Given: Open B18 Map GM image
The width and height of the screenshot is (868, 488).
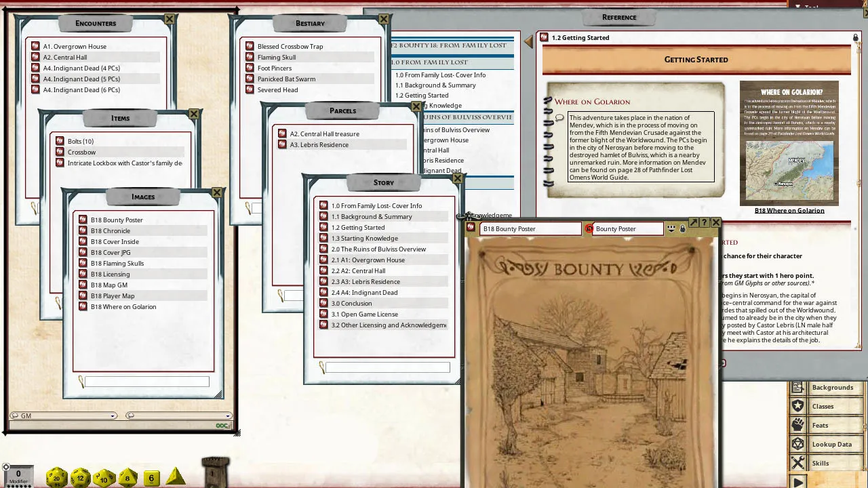Looking at the screenshot, I should tap(109, 285).
